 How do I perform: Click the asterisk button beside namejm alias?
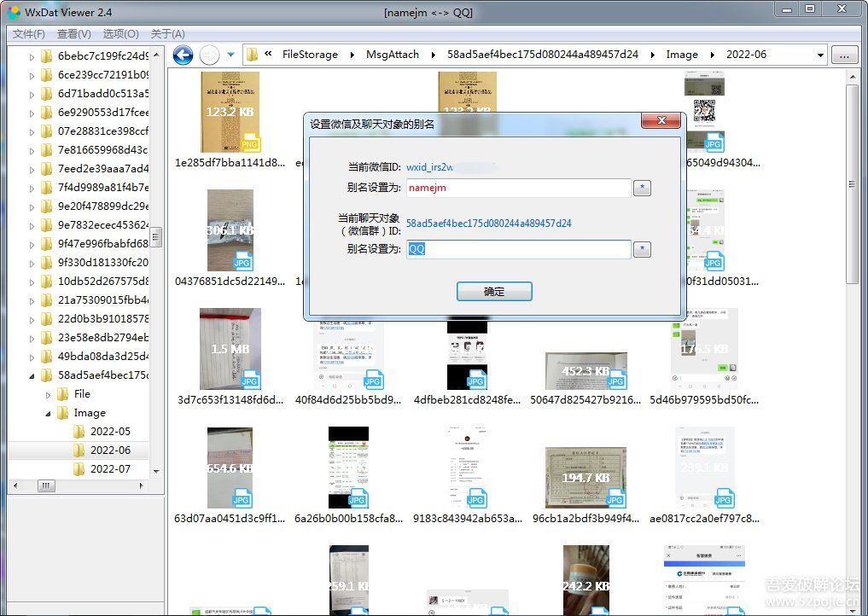pyautogui.click(x=642, y=188)
